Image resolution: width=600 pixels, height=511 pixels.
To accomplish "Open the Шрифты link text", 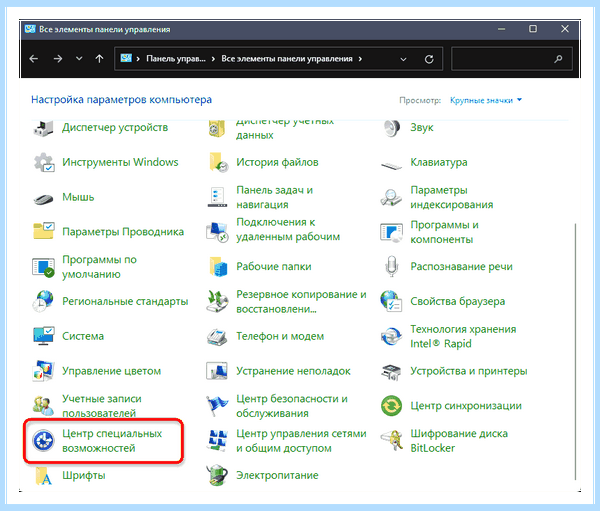I will pyautogui.click(x=84, y=475).
